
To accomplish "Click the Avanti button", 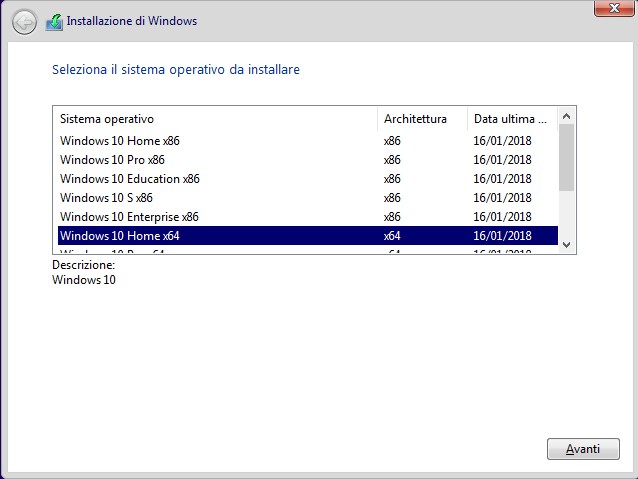I will 583,449.
